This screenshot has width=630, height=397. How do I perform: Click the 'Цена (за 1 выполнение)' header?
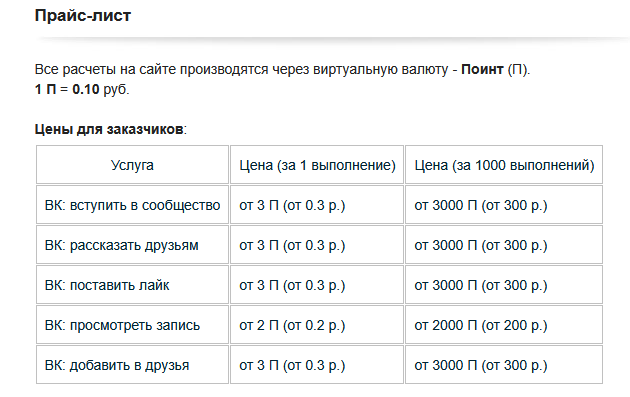click(317, 165)
